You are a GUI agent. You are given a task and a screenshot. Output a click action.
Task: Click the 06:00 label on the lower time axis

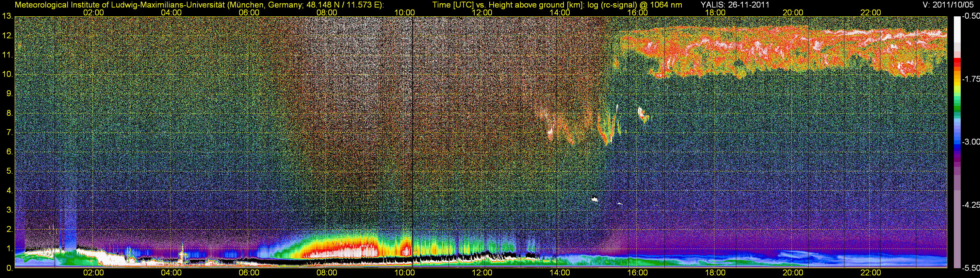click(x=249, y=273)
